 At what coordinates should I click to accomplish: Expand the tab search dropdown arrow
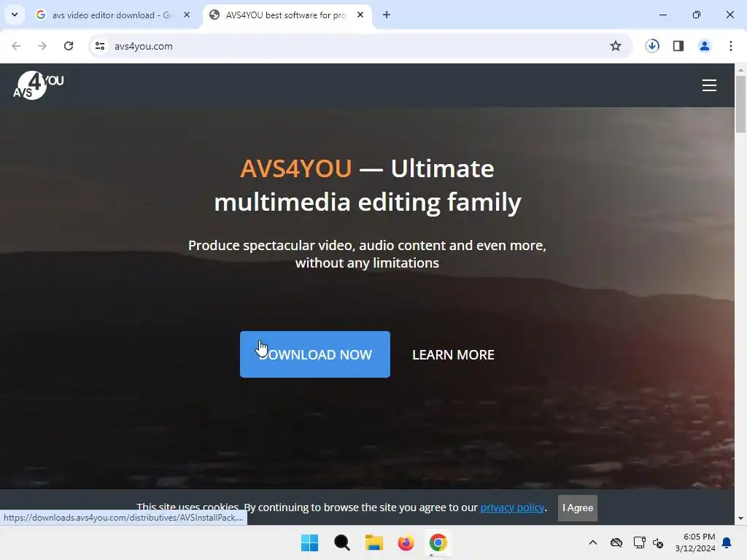pos(15,15)
